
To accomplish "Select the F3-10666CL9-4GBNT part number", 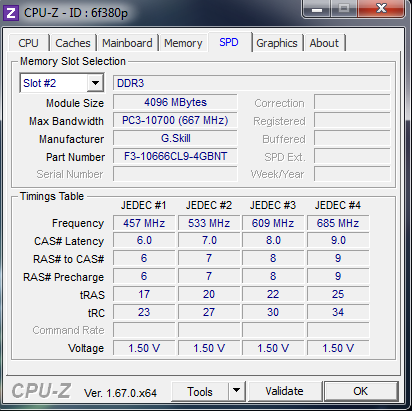I will click(x=175, y=156).
